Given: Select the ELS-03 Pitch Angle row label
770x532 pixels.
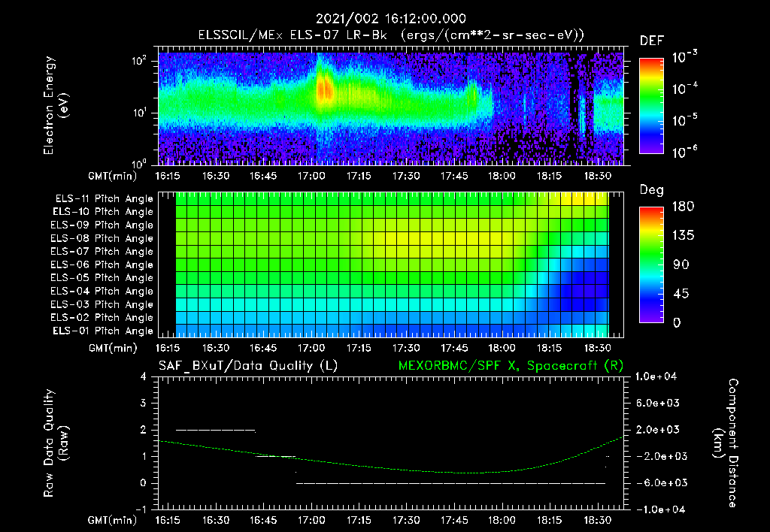Looking at the screenshot, I should 102,305.
